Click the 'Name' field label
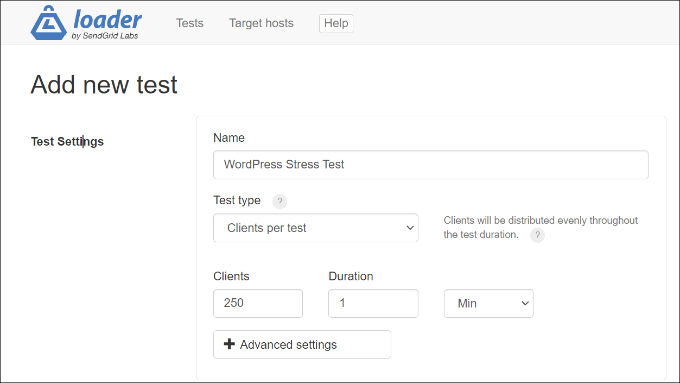The height and width of the screenshot is (383, 680). 229,138
